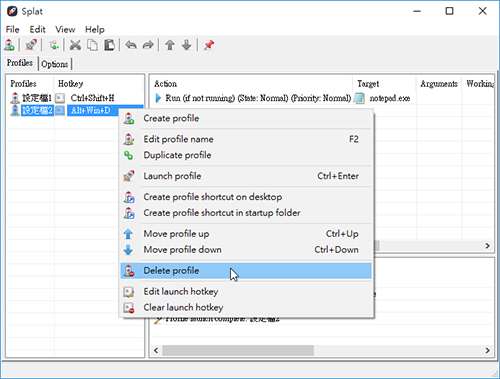Click the notepad icon beside notepad.exe
The width and height of the screenshot is (500, 379).
point(360,98)
